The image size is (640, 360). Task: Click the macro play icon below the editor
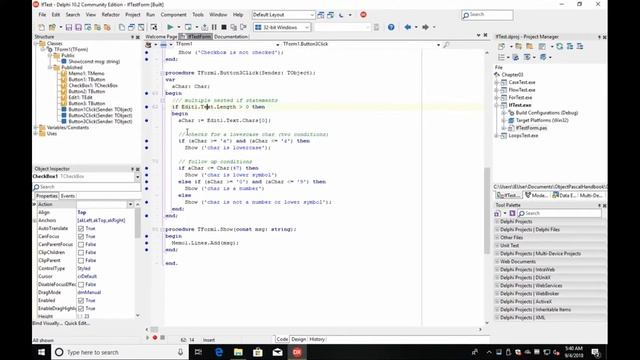(147, 338)
